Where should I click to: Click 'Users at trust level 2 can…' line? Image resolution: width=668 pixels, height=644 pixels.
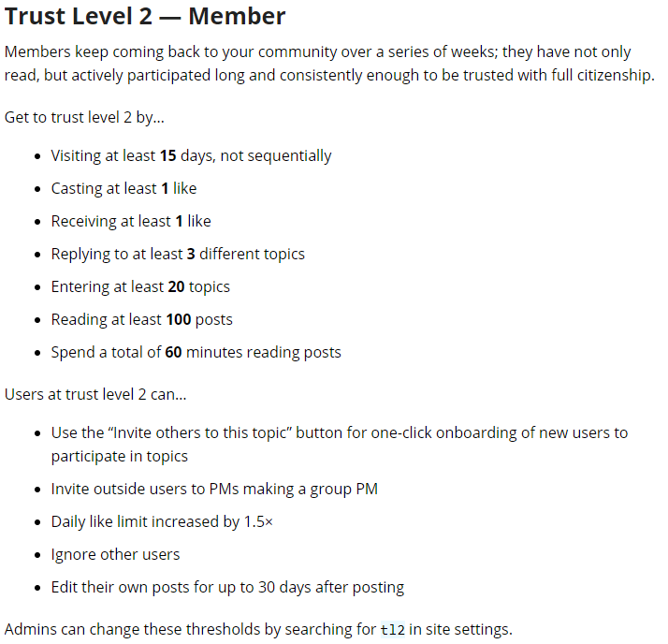pos(95,394)
